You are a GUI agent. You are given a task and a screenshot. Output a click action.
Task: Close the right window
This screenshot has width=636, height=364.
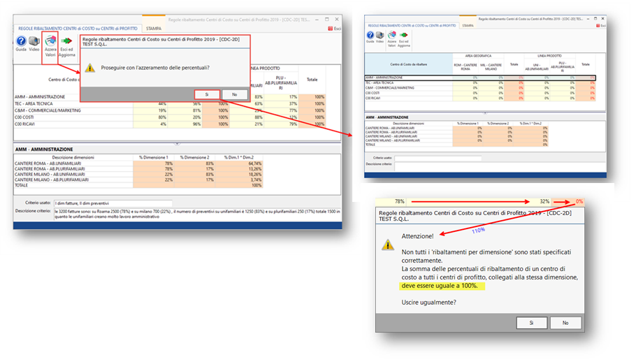603,19
